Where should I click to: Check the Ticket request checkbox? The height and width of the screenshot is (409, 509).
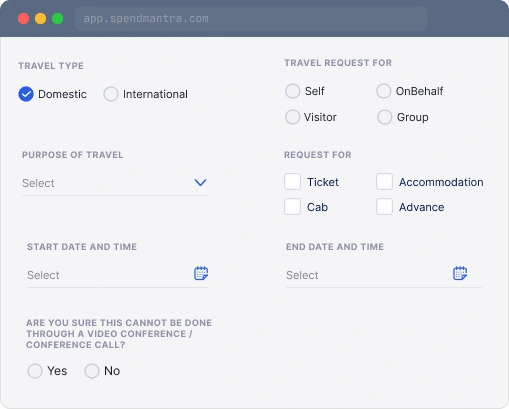[x=292, y=182]
